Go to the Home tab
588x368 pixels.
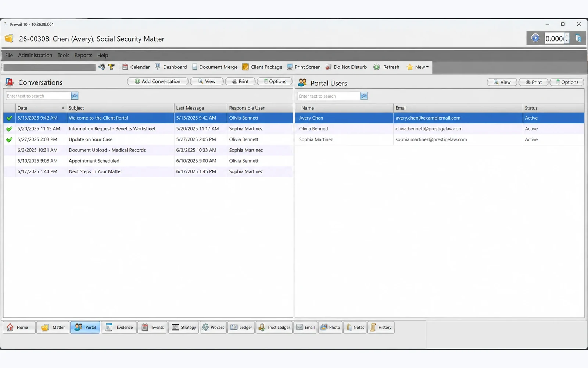[x=19, y=327]
